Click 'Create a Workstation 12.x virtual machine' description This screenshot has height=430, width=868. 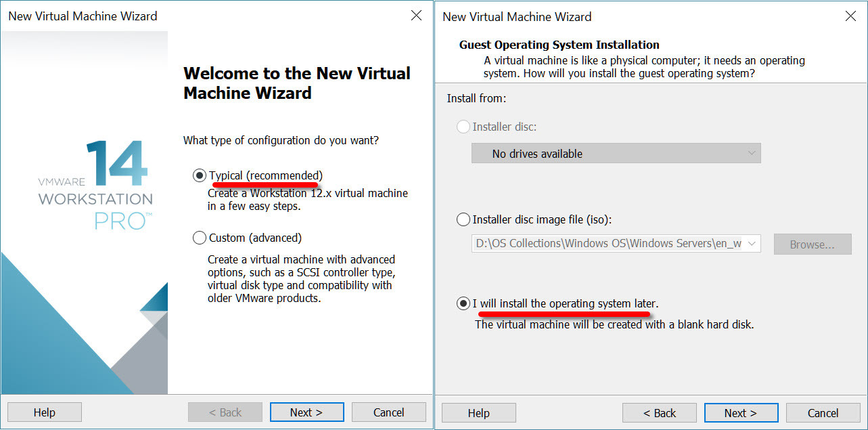click(x=308, y=199)
